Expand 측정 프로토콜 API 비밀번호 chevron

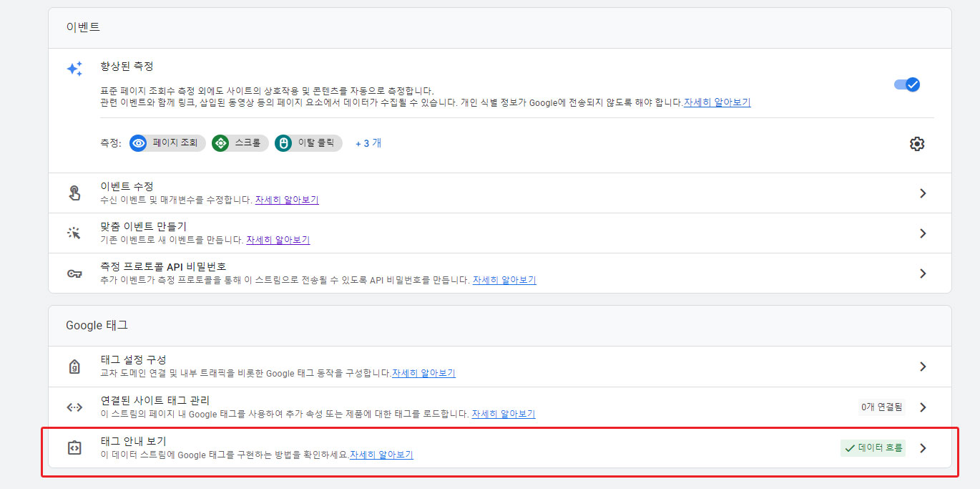tap(923, 273)
